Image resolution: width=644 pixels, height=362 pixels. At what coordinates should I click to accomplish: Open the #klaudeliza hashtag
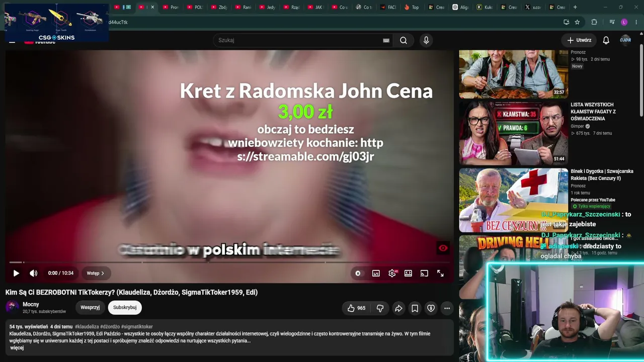tap(87, 327)
